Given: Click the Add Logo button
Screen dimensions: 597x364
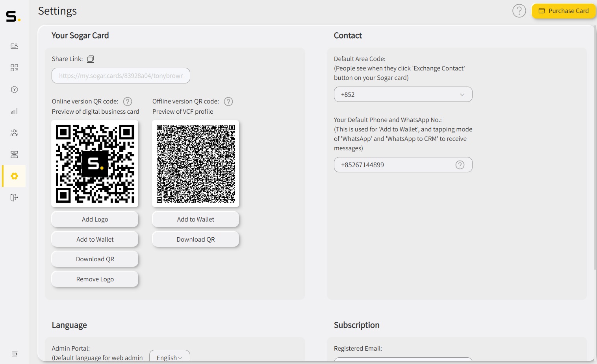Looking at the screenshot, I should 95,219.
